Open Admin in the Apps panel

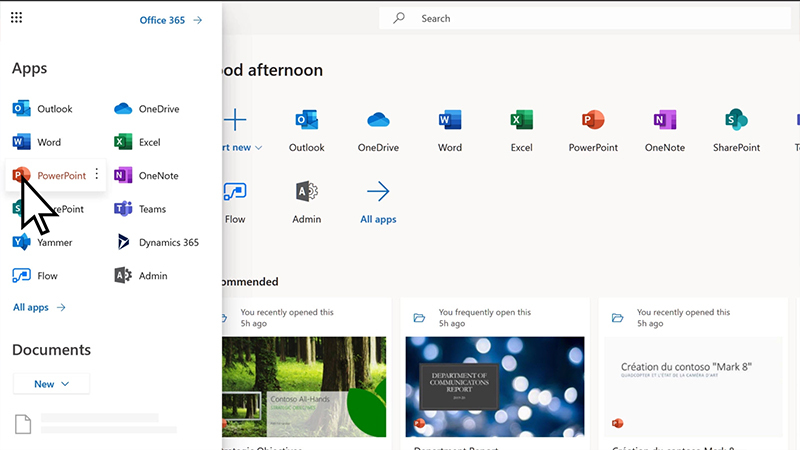click(x=140, y=275)
